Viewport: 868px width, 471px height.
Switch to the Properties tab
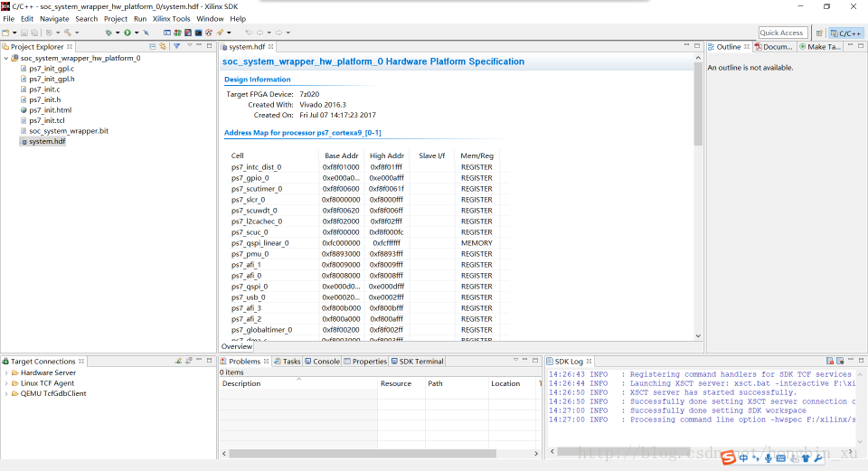[x=364, y=362]
